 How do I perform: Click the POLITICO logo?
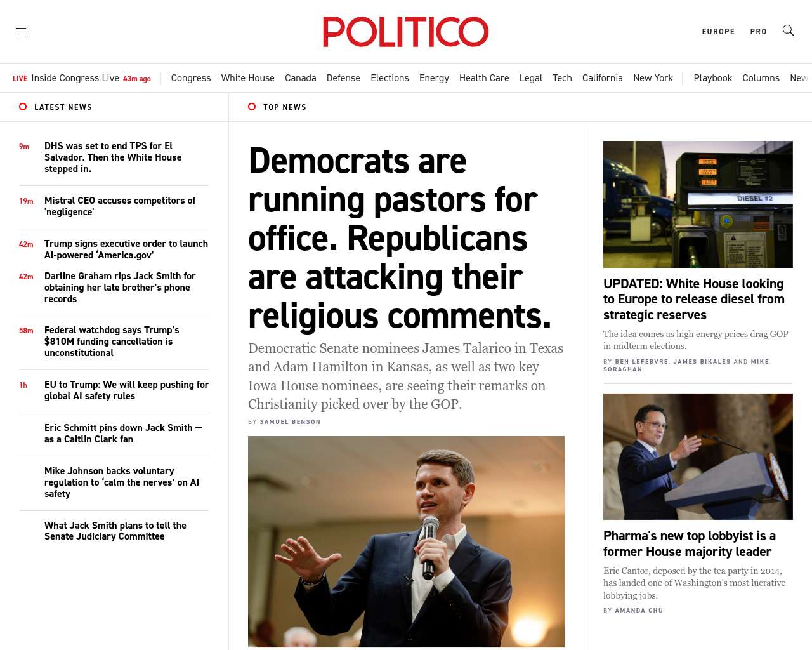point(406,32)
